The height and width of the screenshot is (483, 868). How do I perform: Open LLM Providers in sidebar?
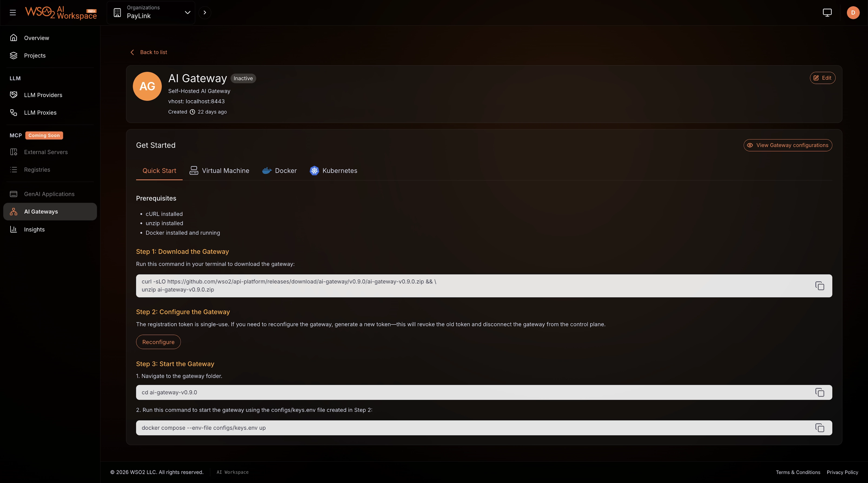click(43, 95)
